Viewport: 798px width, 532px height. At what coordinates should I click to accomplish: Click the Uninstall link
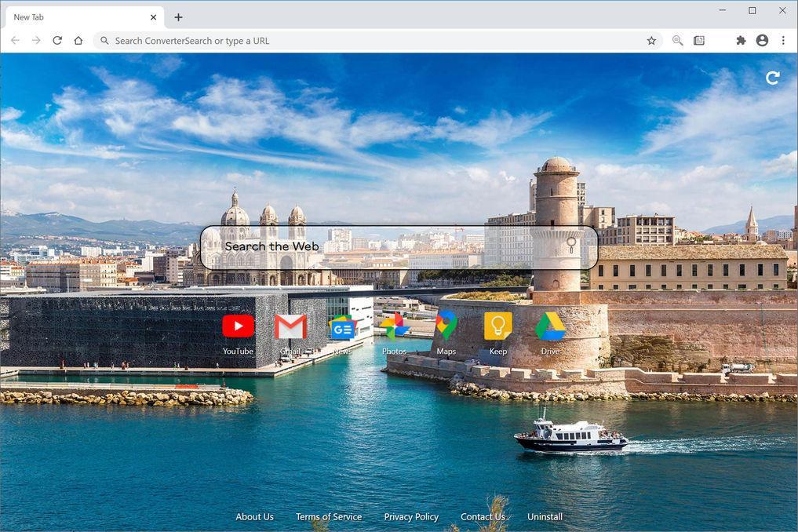[x=545, y=517]
